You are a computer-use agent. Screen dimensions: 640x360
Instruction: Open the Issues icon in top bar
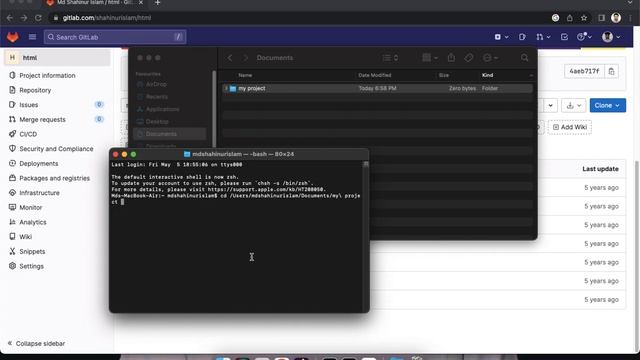[522, 37]
